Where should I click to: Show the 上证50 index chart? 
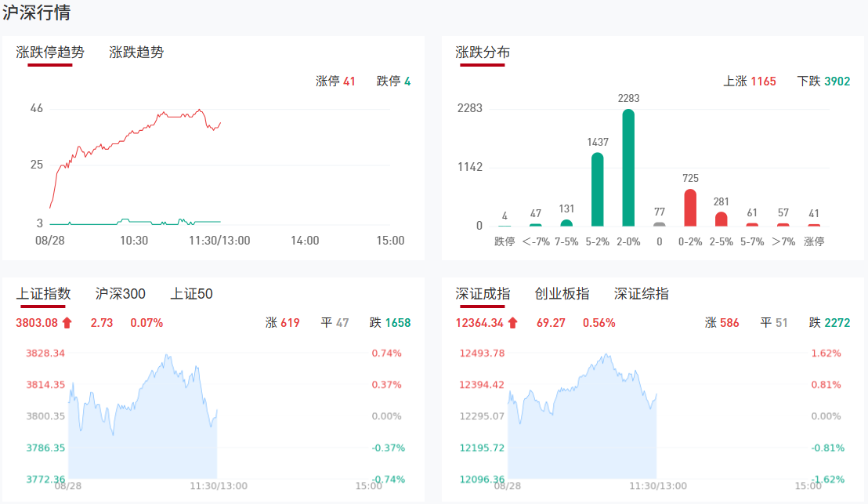(192, 294)
